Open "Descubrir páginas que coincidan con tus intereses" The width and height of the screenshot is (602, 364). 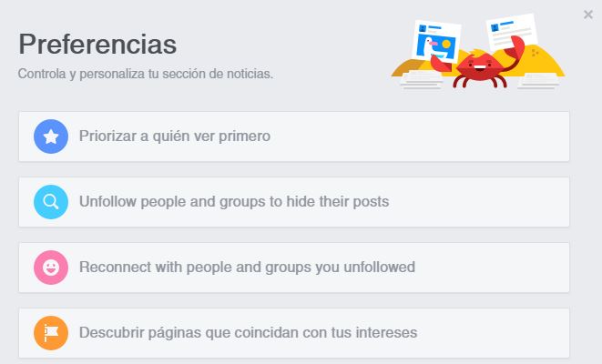[248, 333]
